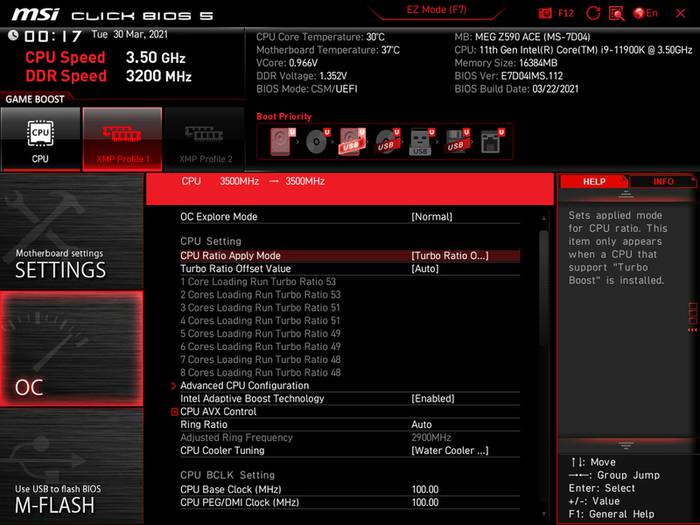This screenshot has height=525, width=700.
Task: Enable XMP Profile 1
Action: click(122, 139)
